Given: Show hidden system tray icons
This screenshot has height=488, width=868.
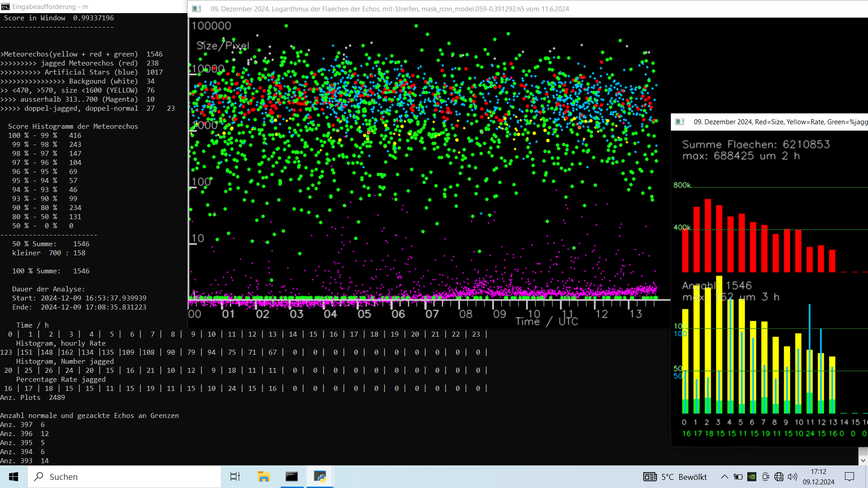Looking at the screenshot, I should 724,477.
